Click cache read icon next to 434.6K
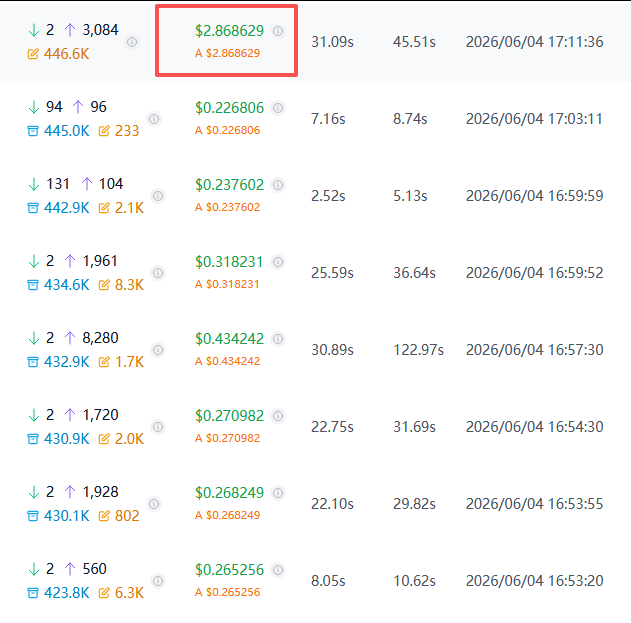 pyautogui.click(x=33, y=285)
